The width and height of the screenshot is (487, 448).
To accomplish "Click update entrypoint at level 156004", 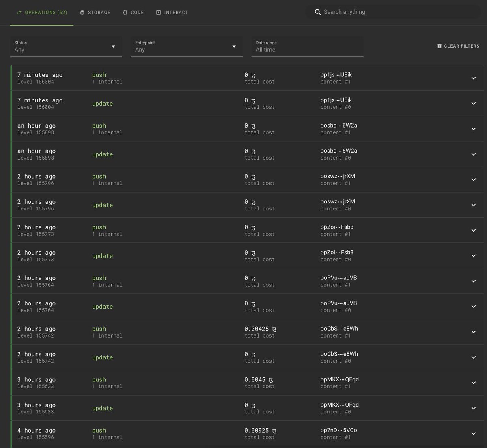I will click(102, 104).
